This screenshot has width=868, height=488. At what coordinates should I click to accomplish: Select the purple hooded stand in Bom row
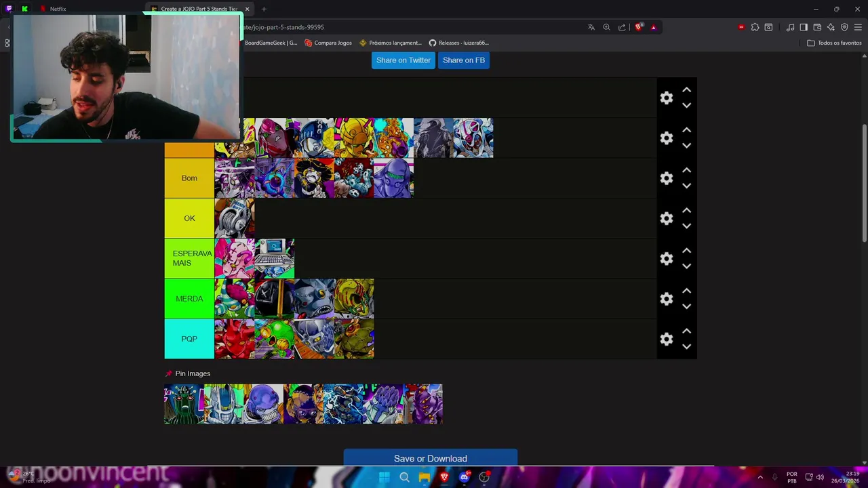coord(393,178)
